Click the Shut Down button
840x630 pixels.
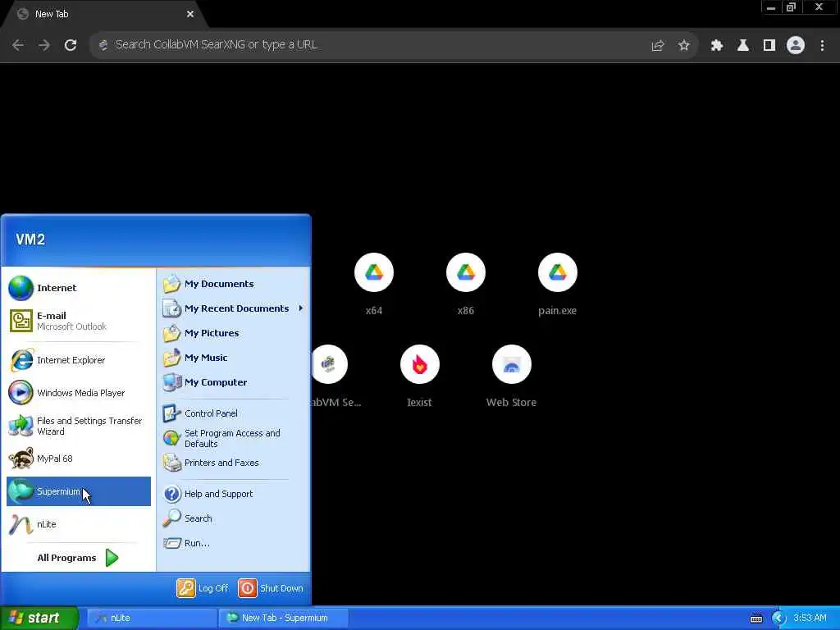(x=271, y=588)
